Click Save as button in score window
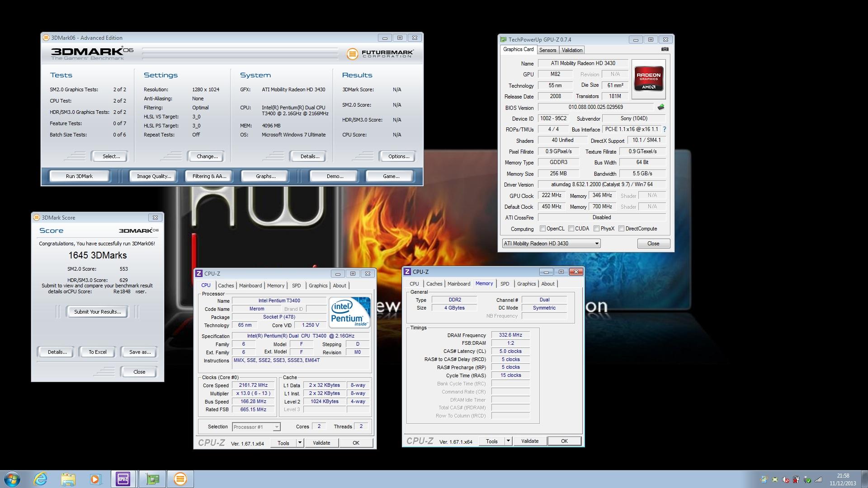The image size is (868, 488). tap(140, 352)
